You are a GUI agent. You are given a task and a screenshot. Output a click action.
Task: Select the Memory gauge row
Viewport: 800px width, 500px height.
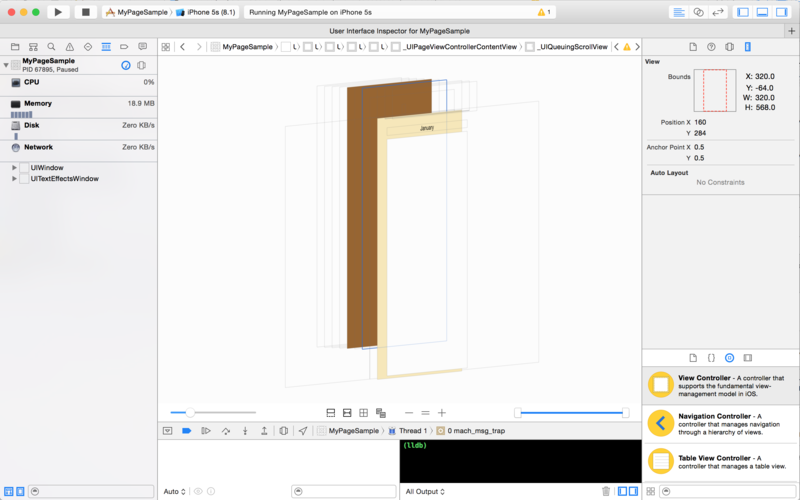point(79,107)
